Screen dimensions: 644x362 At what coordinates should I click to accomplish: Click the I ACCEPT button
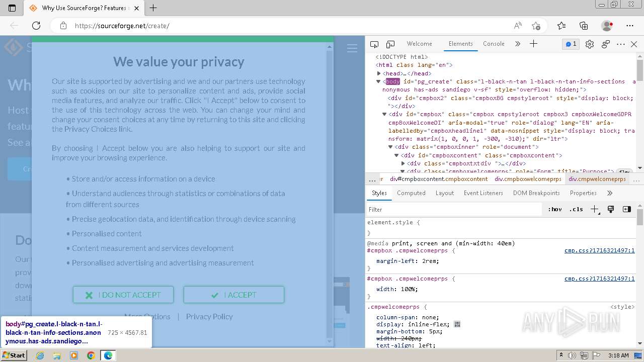tap(234, 295)
